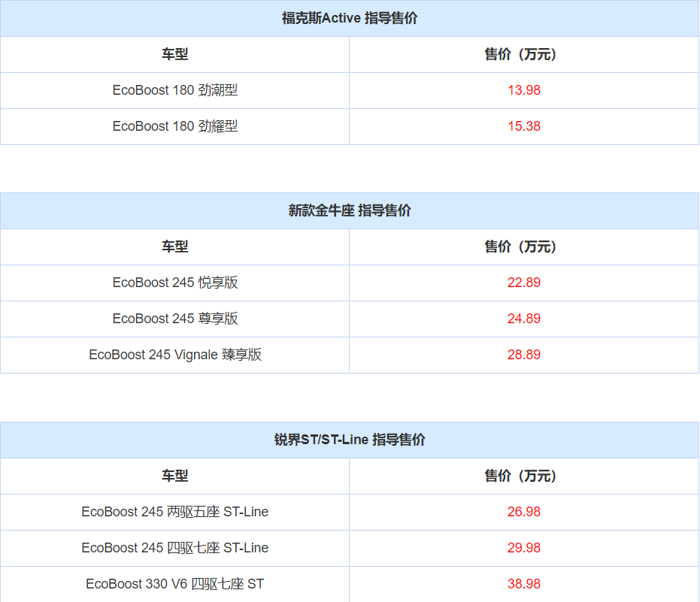700x602 pixels.
Task: Select the EcoBoost 245 悦享版 cell
Action: [175, 283]
